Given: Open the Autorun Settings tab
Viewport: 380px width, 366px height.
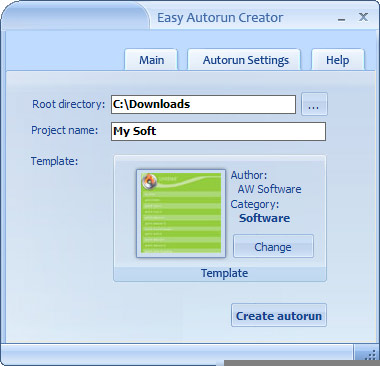Looking at the screenshot, I should click(x=244, y=60).
